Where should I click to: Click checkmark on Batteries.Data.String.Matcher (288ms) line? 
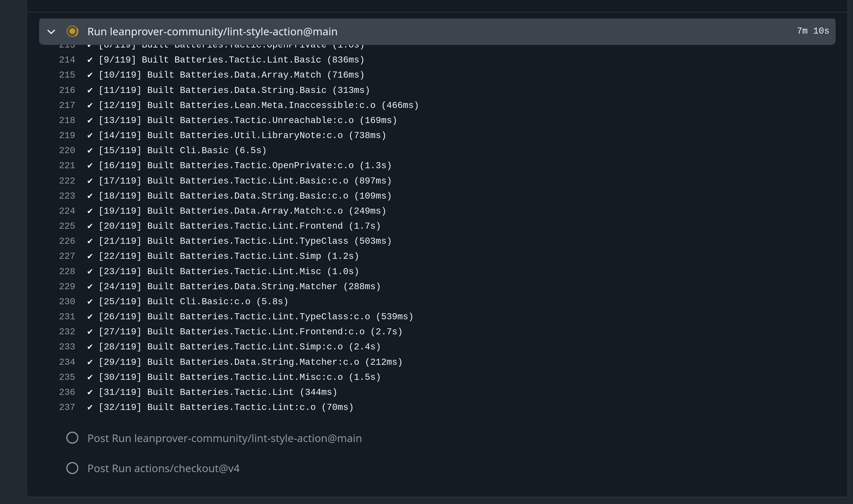(x=90, y=286)
